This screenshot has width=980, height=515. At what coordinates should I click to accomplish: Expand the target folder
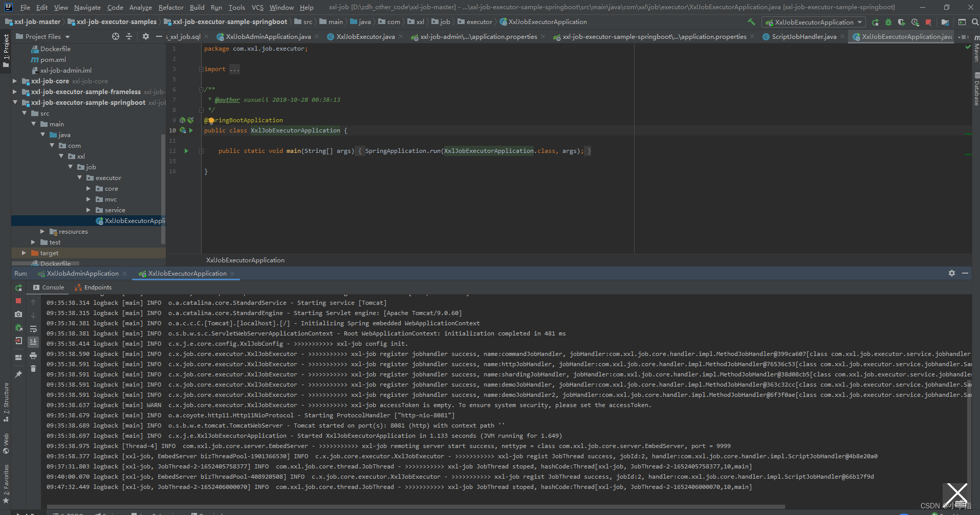pos(24,253)
